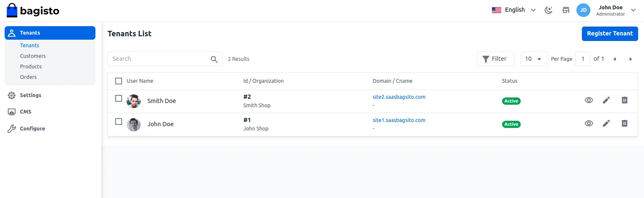Select all tenants header checkbox
Image resolution: width=644 pixels, height=198 pixels.
pos(119,81)
